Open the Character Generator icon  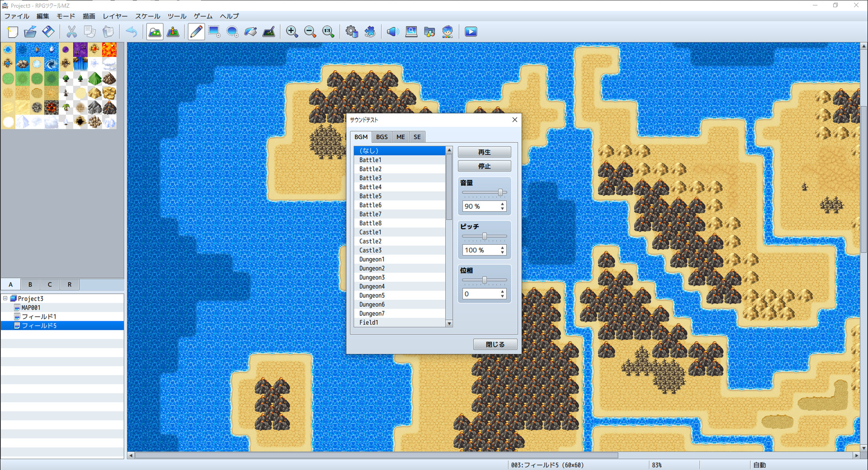click(448, 32)
